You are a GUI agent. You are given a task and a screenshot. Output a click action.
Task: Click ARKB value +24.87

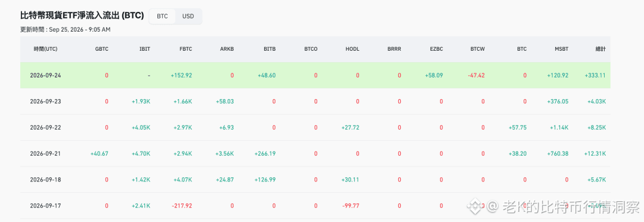pos(225,180)
